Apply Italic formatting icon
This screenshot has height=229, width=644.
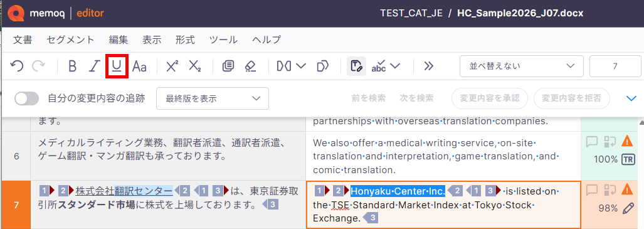click(x=95, y=66)
